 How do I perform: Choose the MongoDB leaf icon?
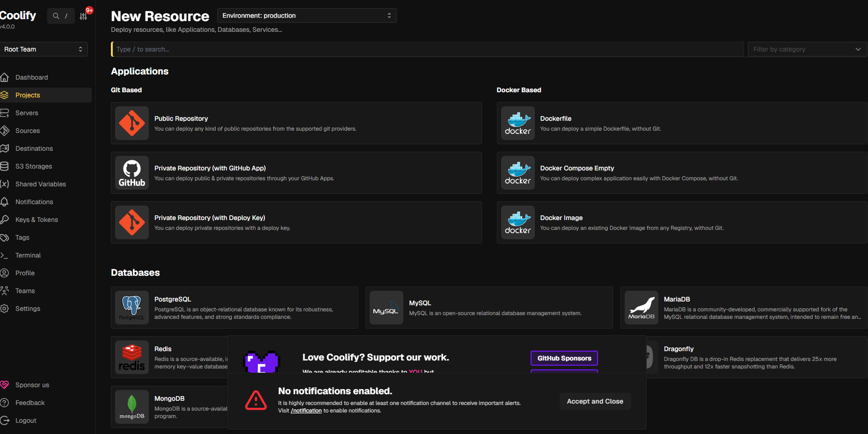[132, 407]
